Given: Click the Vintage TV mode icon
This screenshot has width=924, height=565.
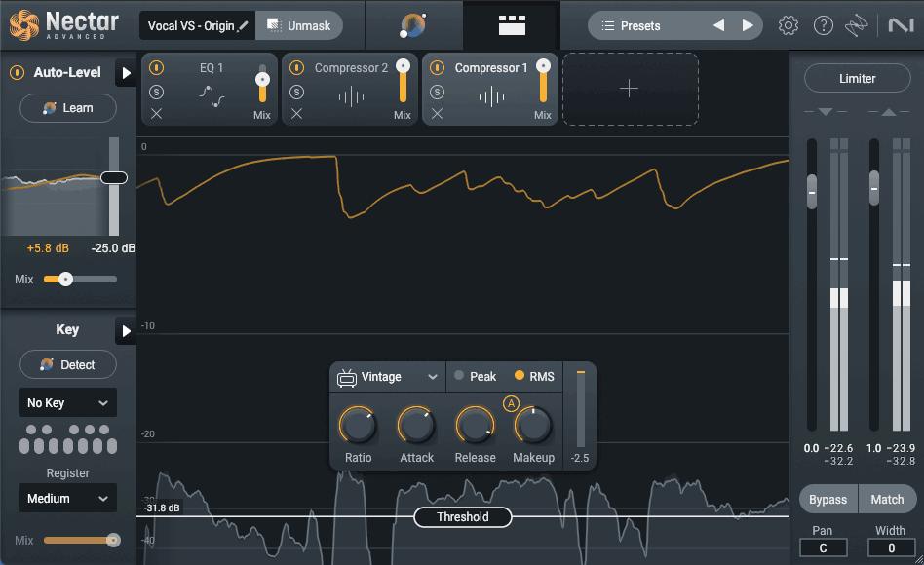Looking at the screenshot, I should click(347, 378).
